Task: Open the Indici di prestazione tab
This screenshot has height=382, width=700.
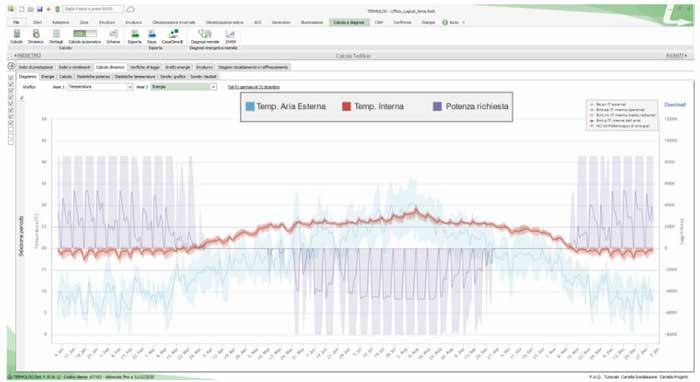Action: pos(36,67)
